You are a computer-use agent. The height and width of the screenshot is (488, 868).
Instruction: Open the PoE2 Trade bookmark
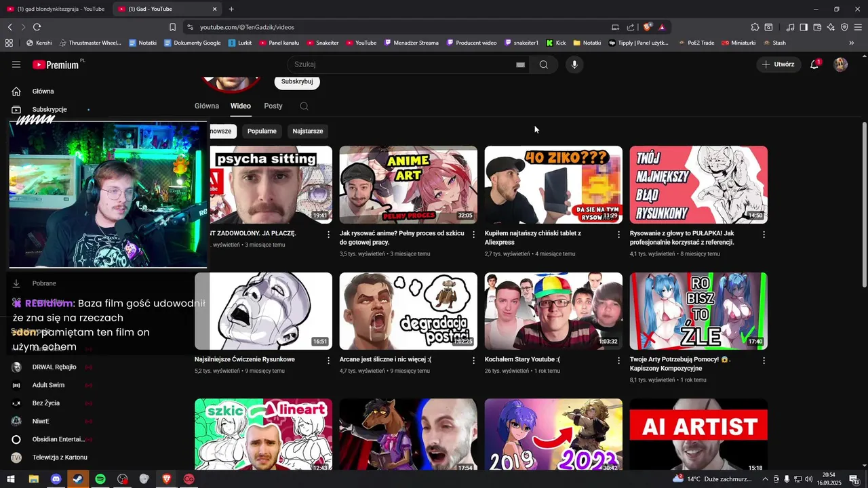click(696, 43)
